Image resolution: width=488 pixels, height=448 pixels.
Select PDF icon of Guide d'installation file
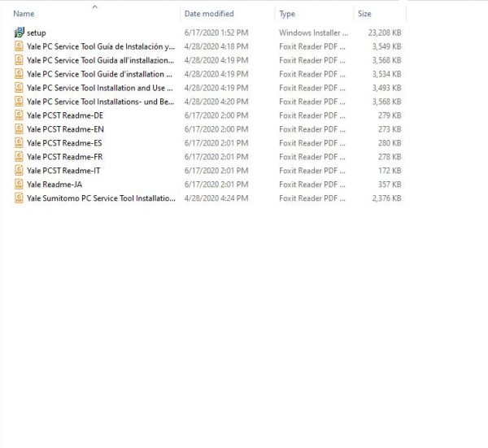click(x=19, y=74)
